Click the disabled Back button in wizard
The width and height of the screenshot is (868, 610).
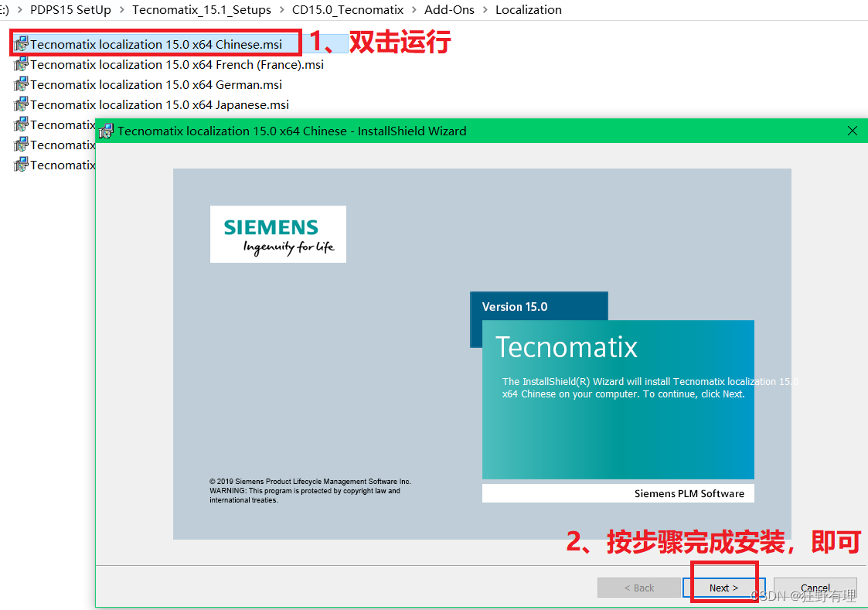pyautogui.click(x=638, y=588)
